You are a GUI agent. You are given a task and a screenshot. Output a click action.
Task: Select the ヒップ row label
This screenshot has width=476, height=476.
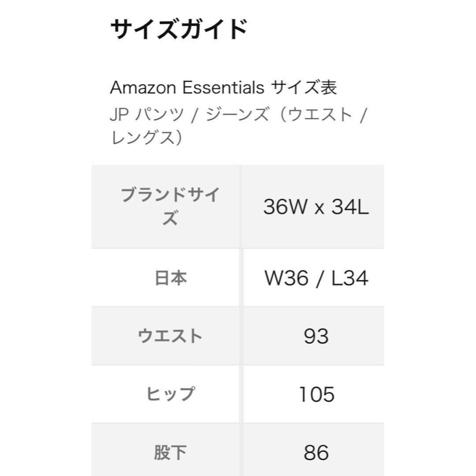[x=170, y=394]
